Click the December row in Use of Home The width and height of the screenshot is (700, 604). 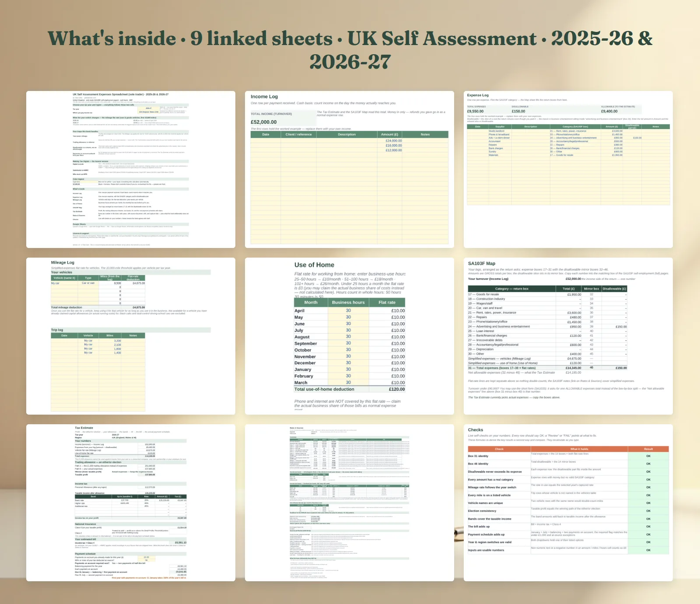pyautogui.click(x=350, y=363)
